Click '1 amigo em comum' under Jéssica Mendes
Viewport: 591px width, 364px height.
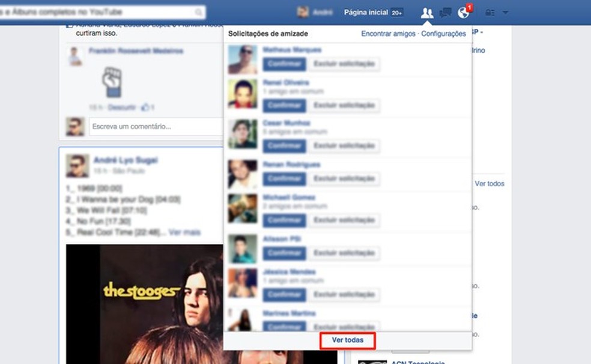293,281
